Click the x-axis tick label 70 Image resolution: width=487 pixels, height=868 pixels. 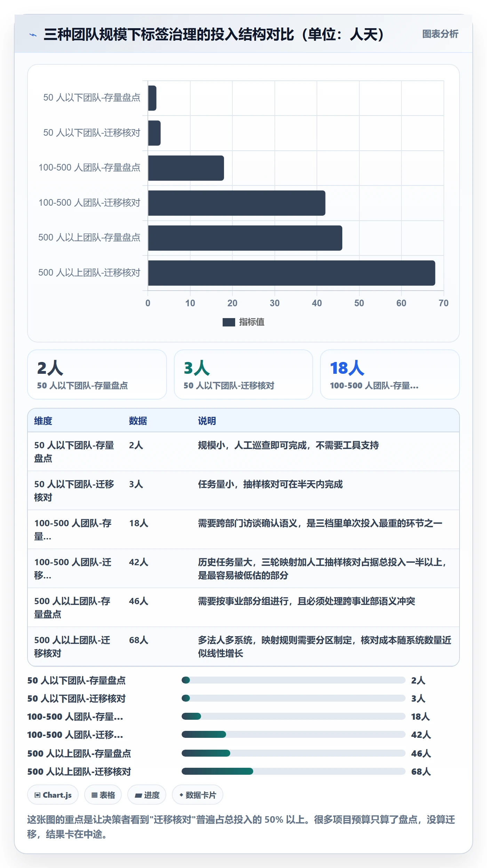pyautogui.click(x=444, y=303)
